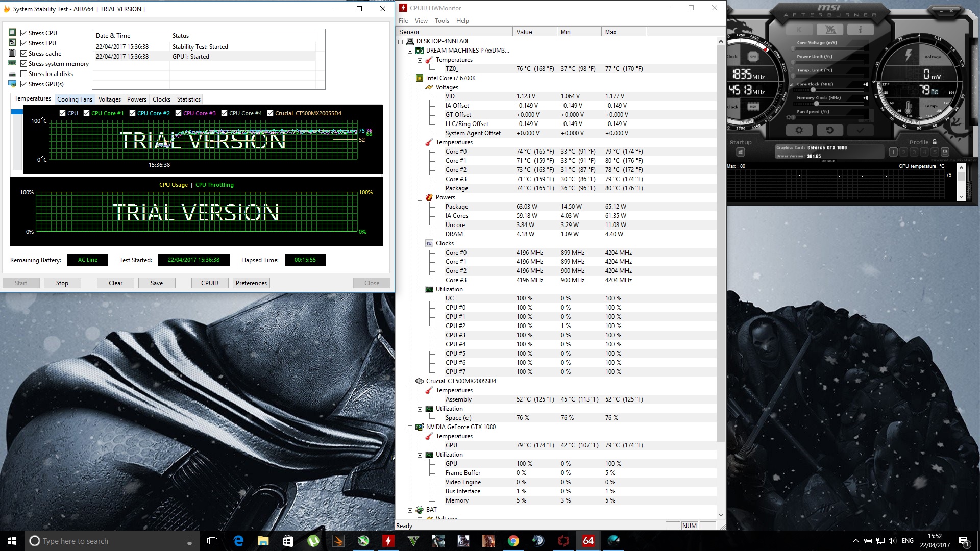Switch to Cooling Fans tab
The height and width of the screenshot is (551, 980).
pos(75,99)
